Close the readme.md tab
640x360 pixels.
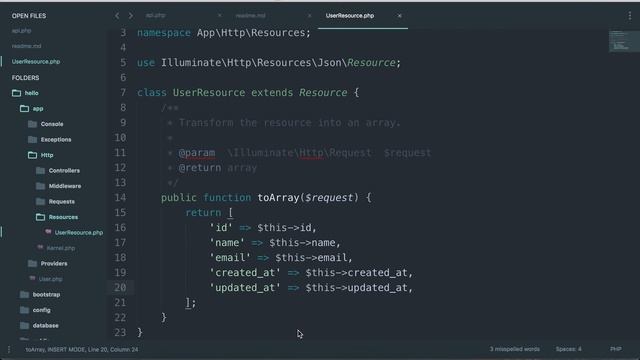pos(309,16)
